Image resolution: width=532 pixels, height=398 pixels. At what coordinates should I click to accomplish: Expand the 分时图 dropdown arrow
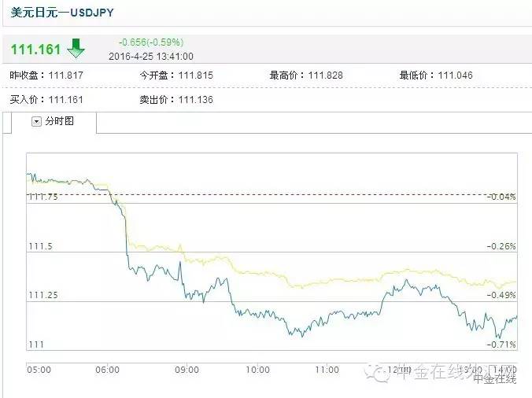tap(36, 121)
